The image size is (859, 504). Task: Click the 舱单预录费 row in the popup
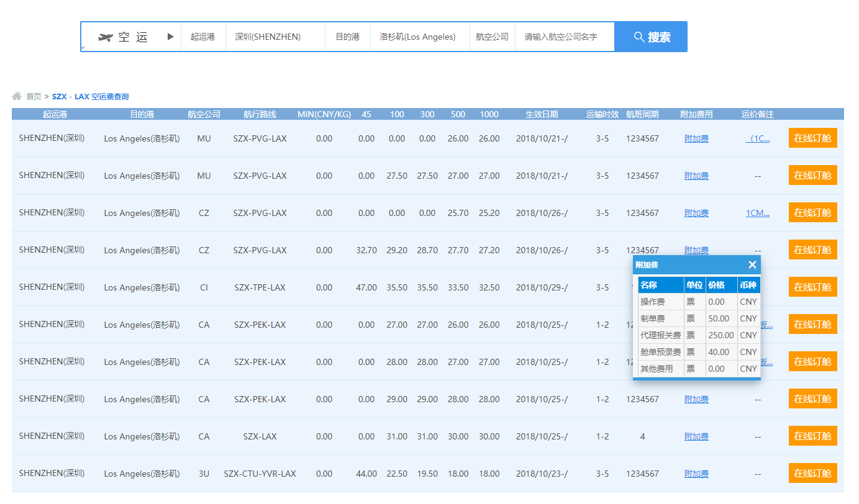coord(699,352)
